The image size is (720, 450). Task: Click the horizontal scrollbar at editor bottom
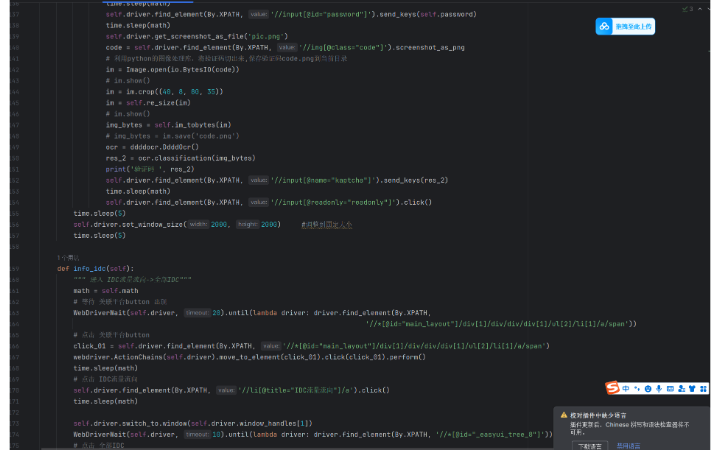tap(298, 449)
